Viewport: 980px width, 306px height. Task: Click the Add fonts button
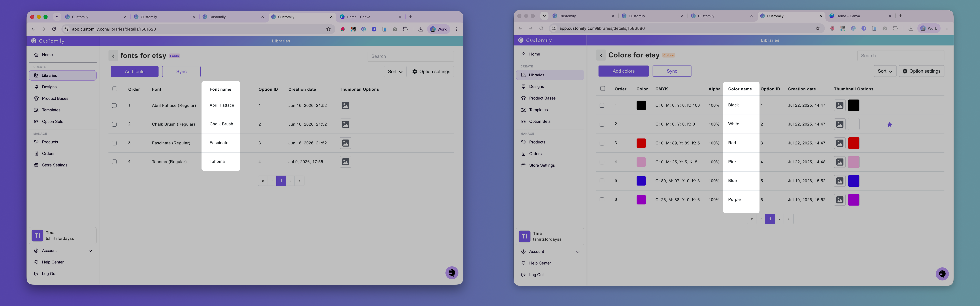(135, 71)
